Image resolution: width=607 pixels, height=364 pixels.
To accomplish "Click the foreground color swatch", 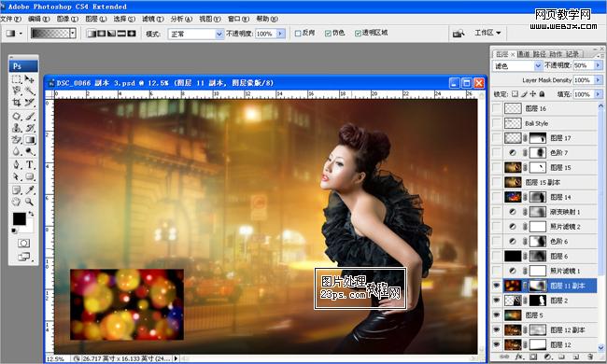I will pyautogui.click(x=19, y=218).
